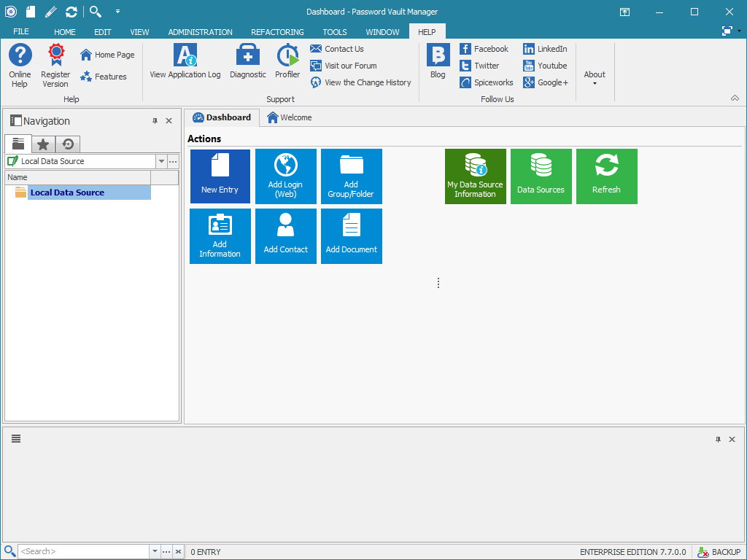This screenshot has width=747, height=560.
Task: Switch to the HOME ribbon tab
Action: coord(64,32)
